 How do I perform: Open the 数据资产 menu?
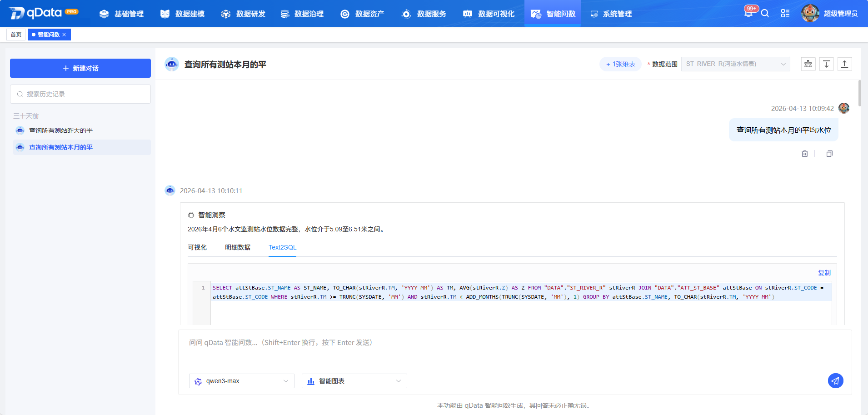point(362,14)
